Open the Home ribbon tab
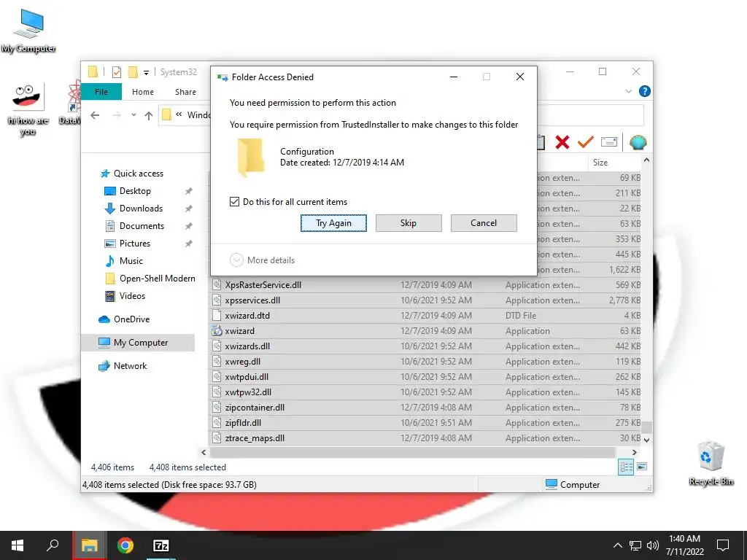This screenshot has height=560, width=747. pos(143,92)
